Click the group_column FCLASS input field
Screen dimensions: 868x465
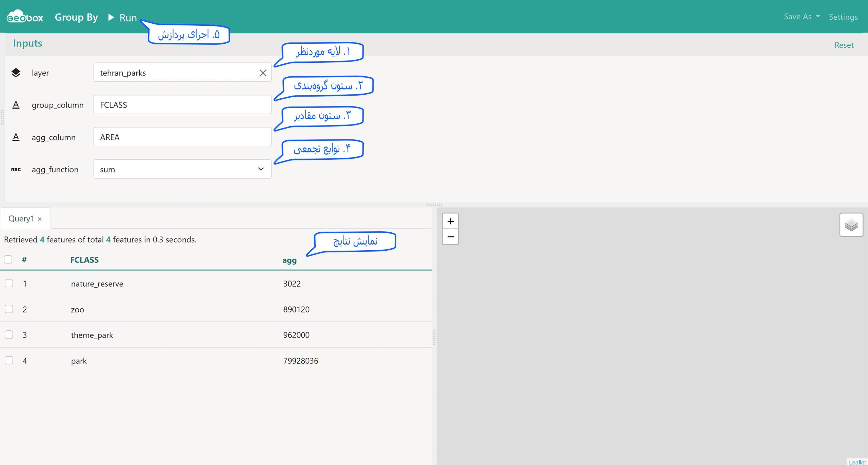(x=182, y=104)
